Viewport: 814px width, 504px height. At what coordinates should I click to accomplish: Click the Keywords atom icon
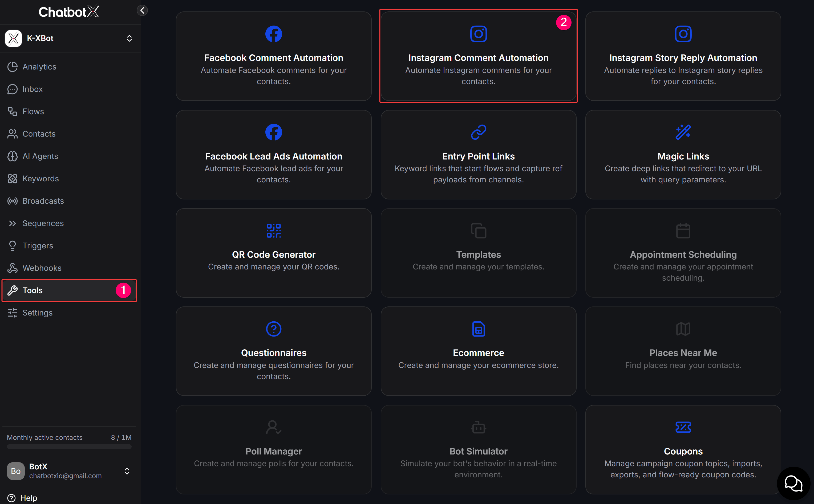(12, 178)
